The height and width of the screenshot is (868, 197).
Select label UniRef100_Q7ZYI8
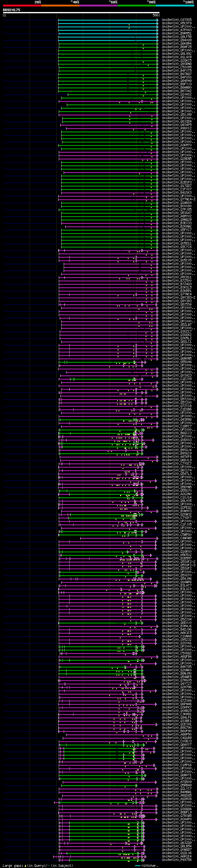[177, 406]
